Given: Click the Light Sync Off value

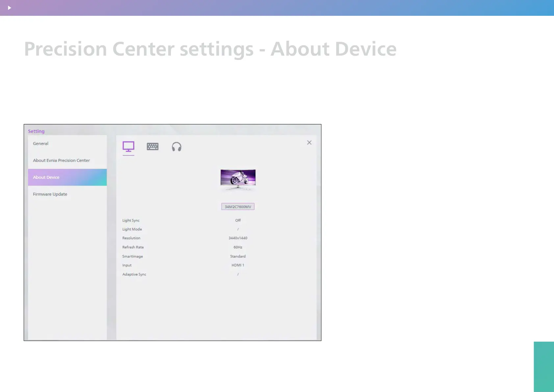Looking at the screenshot, I should coord(238,221).
